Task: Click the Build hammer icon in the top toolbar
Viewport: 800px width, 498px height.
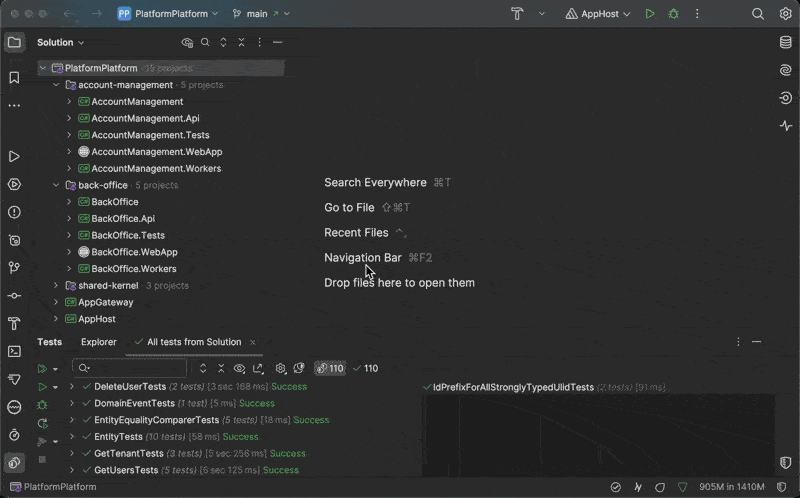Action: (x=517, y=14)
